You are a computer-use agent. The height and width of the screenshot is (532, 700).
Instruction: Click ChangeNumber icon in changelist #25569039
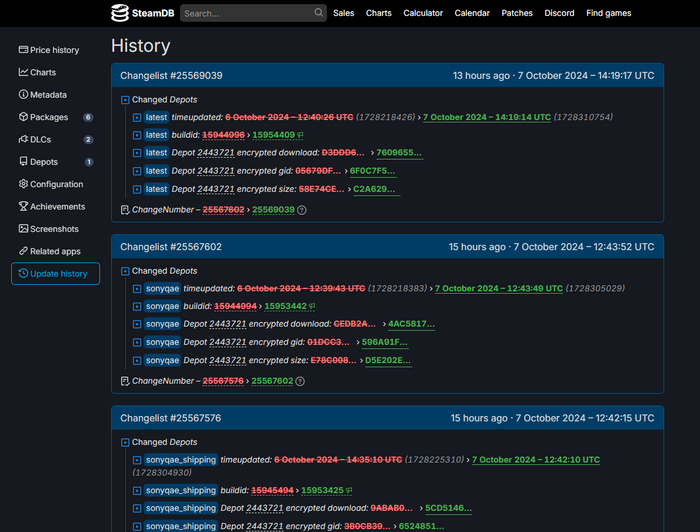click(x=125, y=210)
